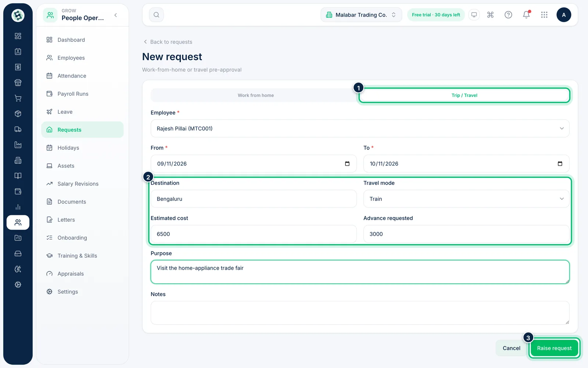This screenshot has height=368, width=588.
Task: Switch to Work from home tab
Action: pyautogui.click(x=255, y=95)
